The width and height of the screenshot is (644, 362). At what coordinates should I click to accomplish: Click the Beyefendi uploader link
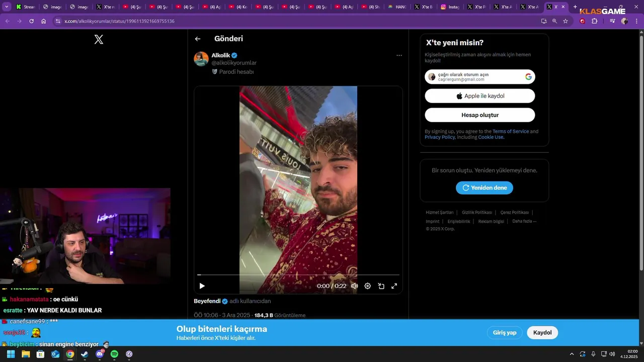click(x=207, y=301)
